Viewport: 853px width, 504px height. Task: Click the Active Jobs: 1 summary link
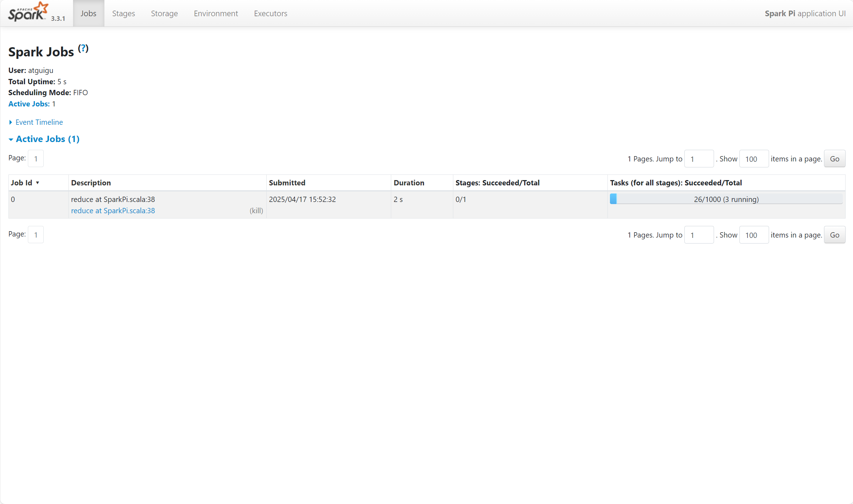click(29, 104)
